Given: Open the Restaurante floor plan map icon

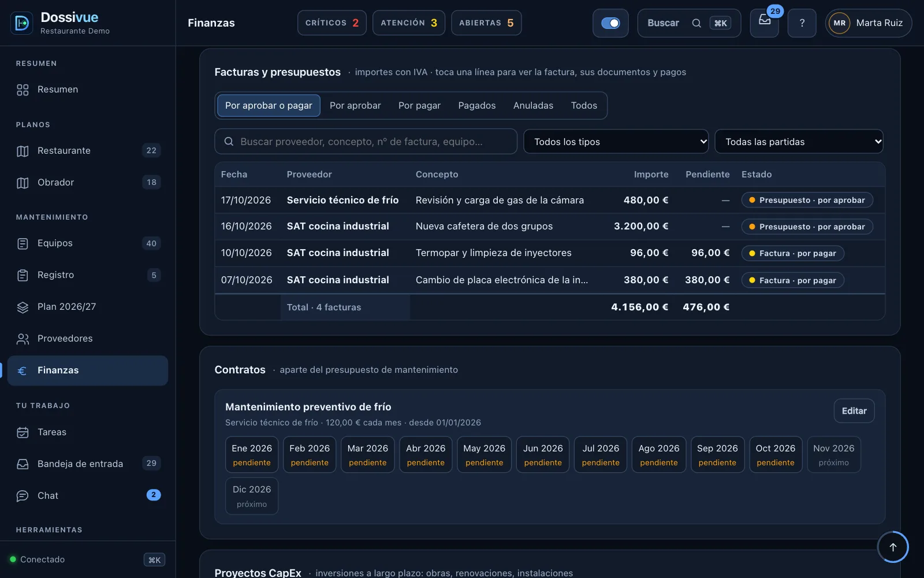Looking at the screenshot, I should point(23,151).
